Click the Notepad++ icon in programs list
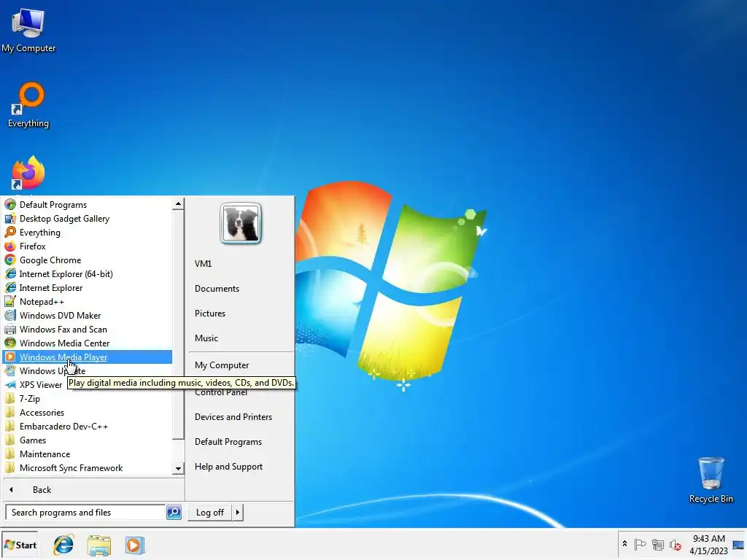Screen dimensions: 747x560 pyautogui.click(x=10, y=301)
